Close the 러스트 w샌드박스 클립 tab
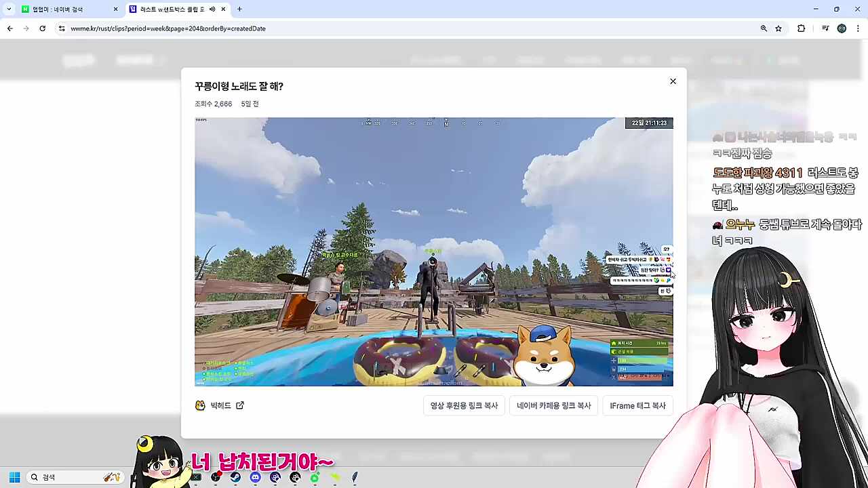868x488 pixels. coord(223,9)
